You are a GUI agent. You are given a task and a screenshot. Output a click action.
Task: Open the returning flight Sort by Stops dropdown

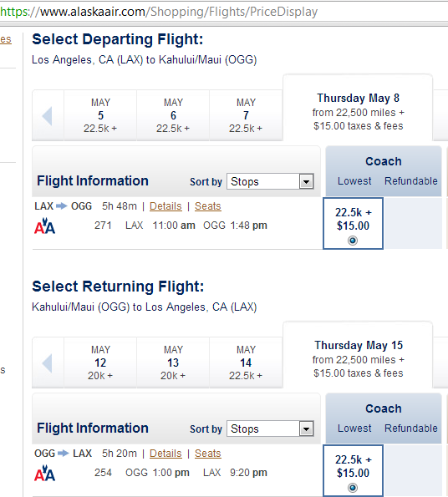click(x=270, y=429)
